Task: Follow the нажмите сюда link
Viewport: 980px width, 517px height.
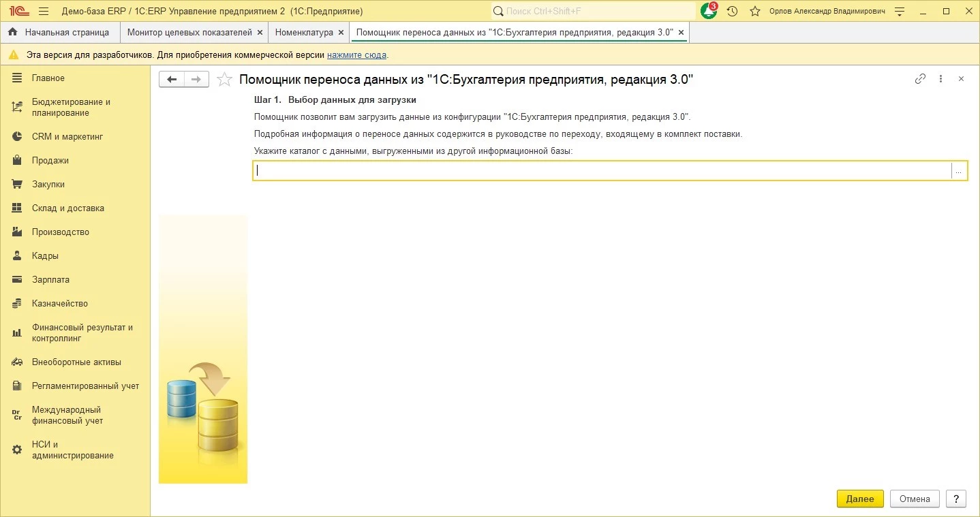Action: (x=356, y=54)
